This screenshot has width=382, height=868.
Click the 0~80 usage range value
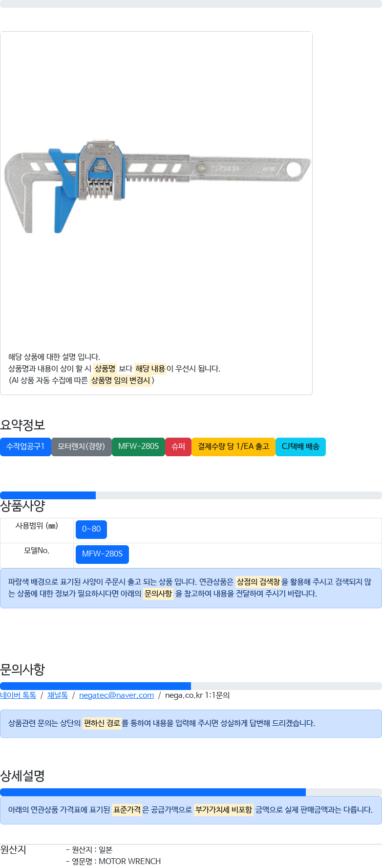coord(91,529)
